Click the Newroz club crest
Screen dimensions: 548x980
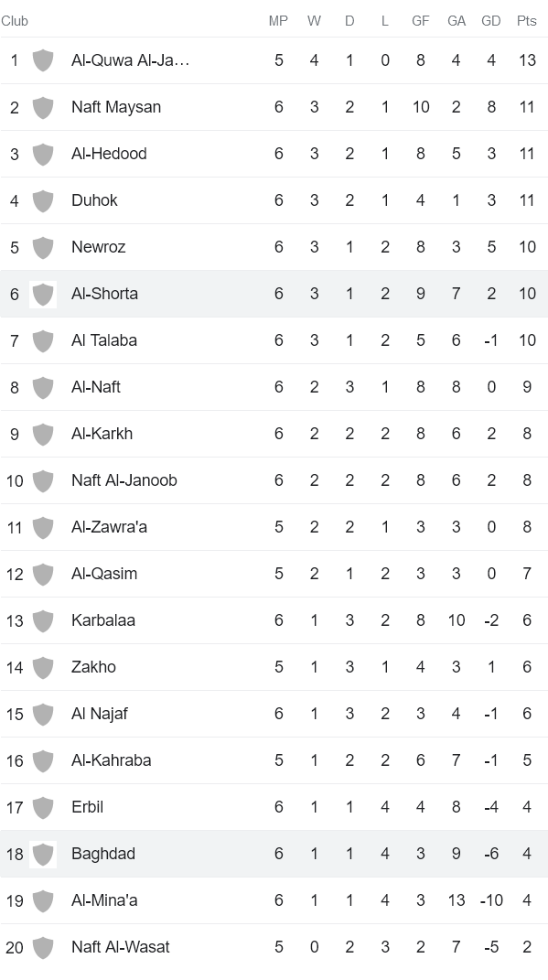point(42,247)
